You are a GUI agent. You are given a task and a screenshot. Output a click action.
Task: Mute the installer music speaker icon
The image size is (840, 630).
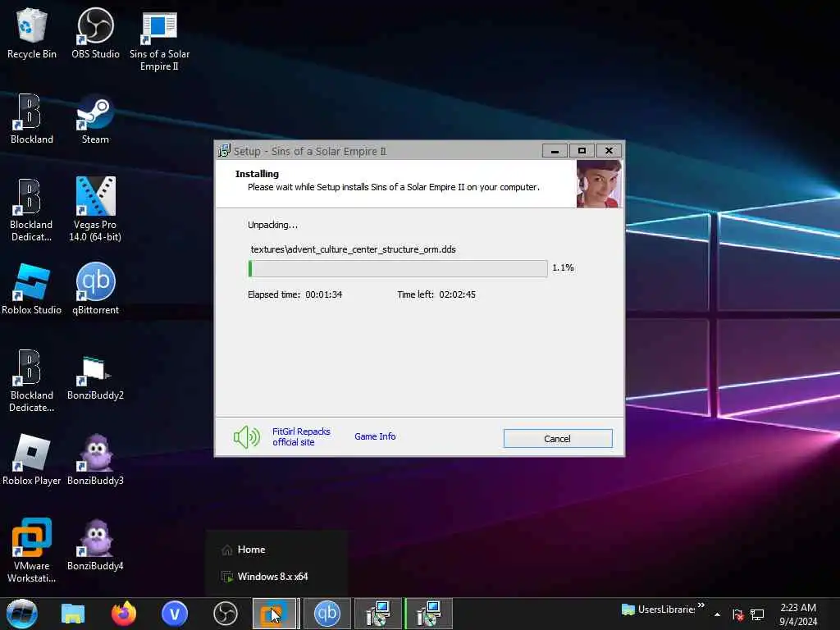click(246, 437)
